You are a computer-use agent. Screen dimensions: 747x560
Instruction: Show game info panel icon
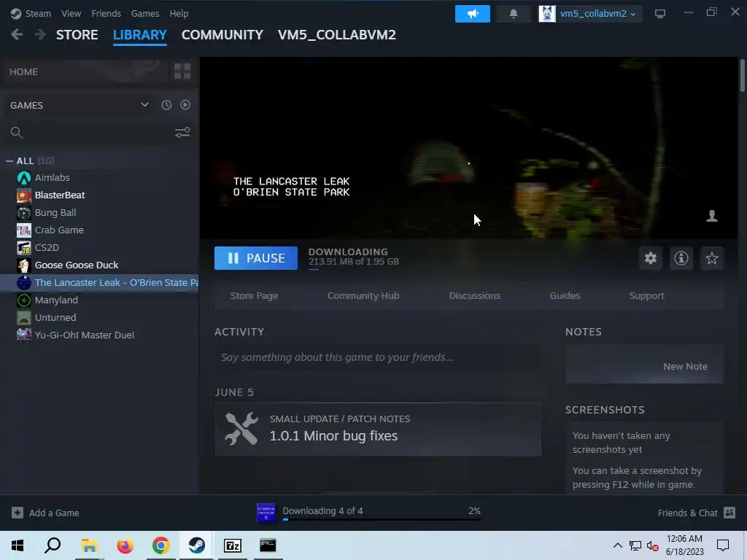coord(681,258)
